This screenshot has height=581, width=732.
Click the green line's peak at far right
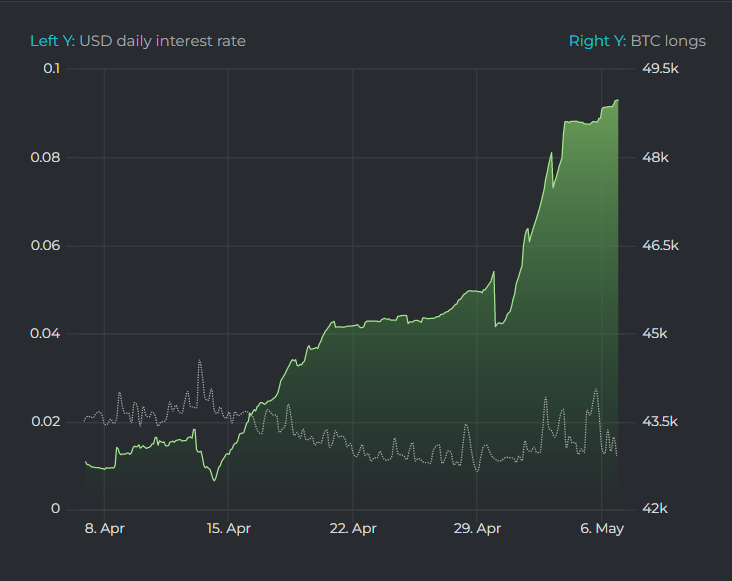coord(617,100)
